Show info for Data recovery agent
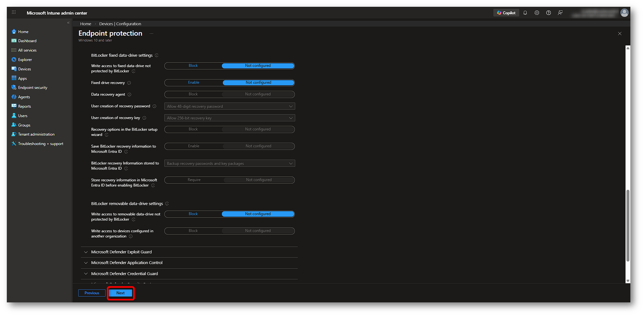Screen dimensions: 644x316 click(129, 95)
